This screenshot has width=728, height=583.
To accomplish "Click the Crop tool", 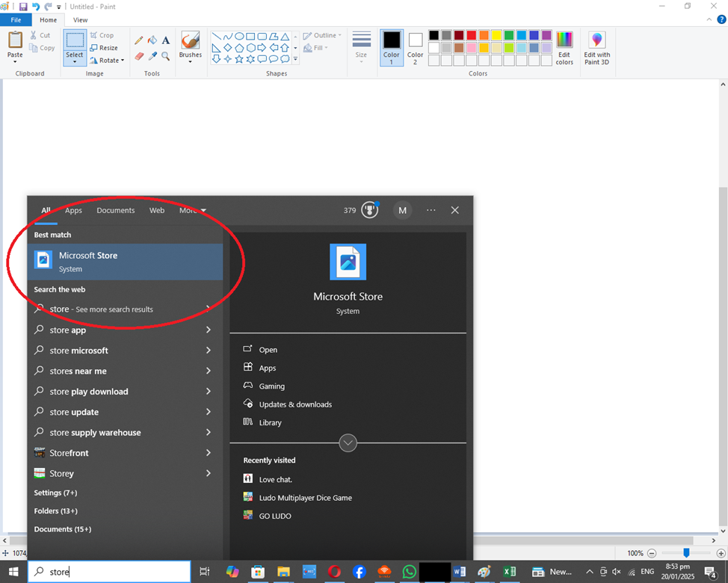I will (x=102, y=35).
